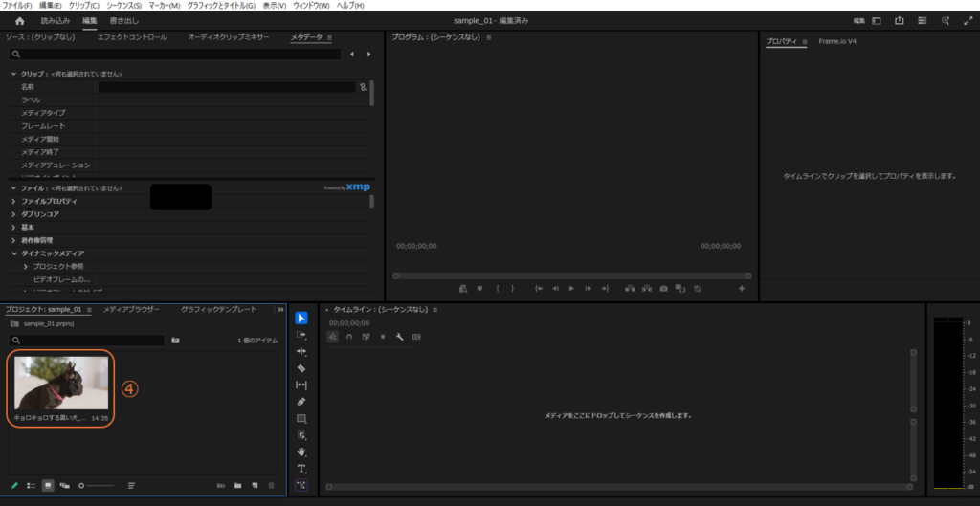Select the Ripple Edit tool
The width and height of the screenshot is (980, 506).
click(x=301, y=351)
